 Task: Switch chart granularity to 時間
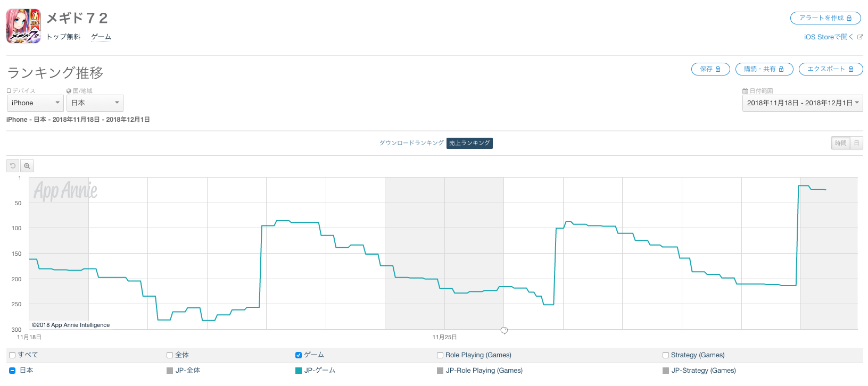[841, 143]
